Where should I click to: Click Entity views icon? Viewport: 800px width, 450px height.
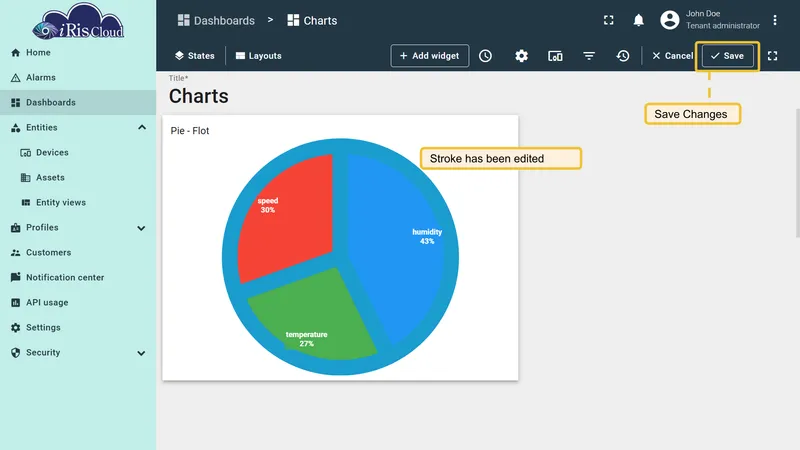point(26,203)
